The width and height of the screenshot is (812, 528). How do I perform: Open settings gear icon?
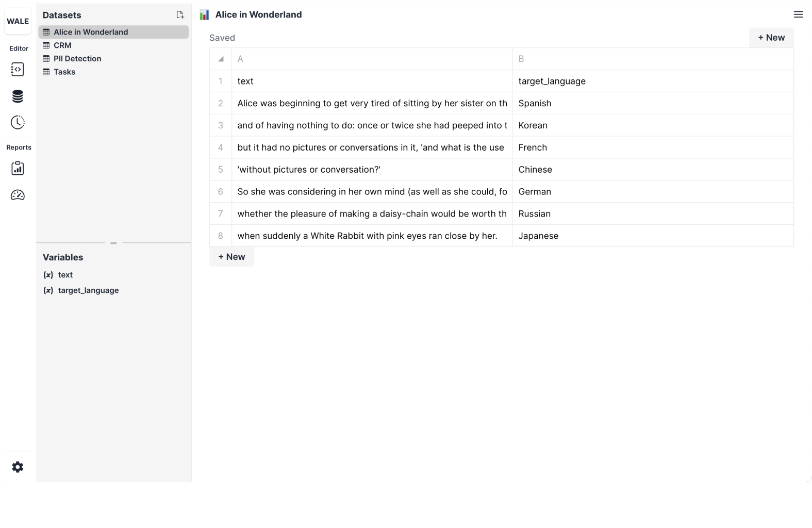click(18, 467)
